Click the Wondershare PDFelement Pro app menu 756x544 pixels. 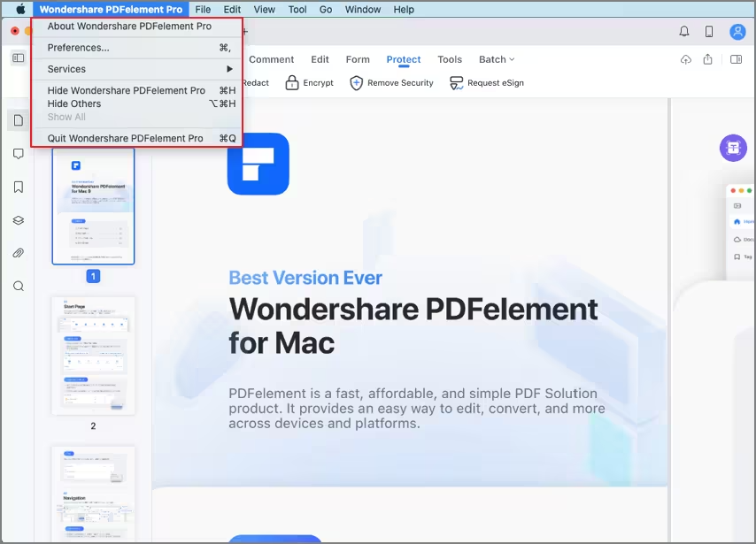coord(111,9)
